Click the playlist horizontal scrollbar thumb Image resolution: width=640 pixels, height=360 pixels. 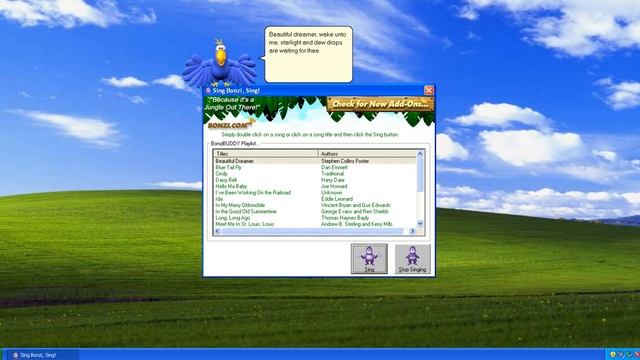tap(312, 231)
